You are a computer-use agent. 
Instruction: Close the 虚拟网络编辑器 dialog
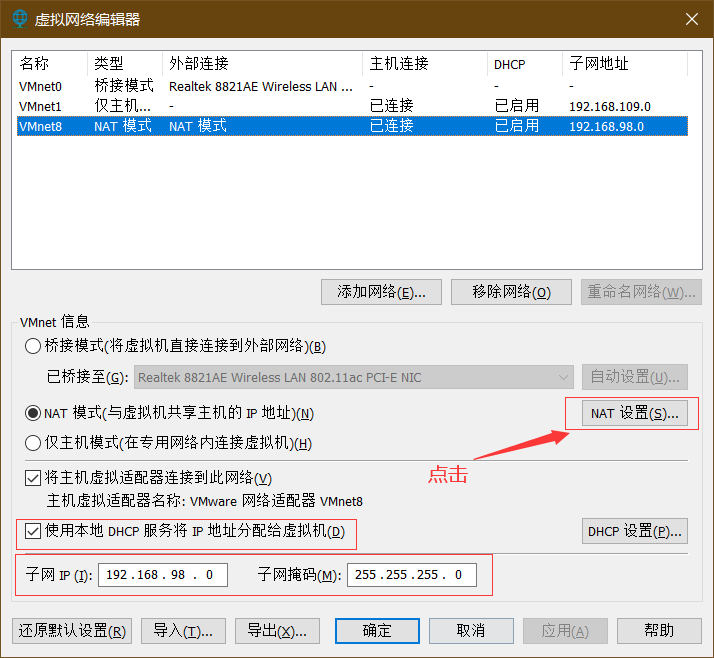(x=692, y=19)
